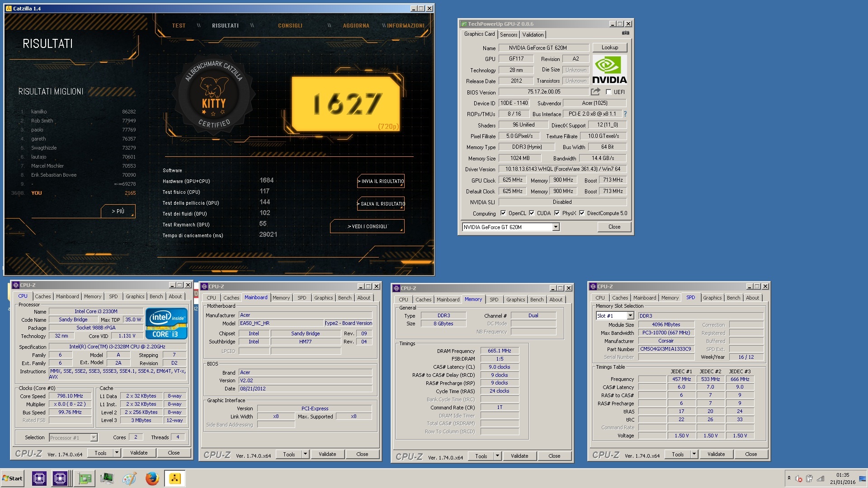
Task: Expand the Tools arrow in CPU-Z Memory window
Action: click(x=497, y=456)
